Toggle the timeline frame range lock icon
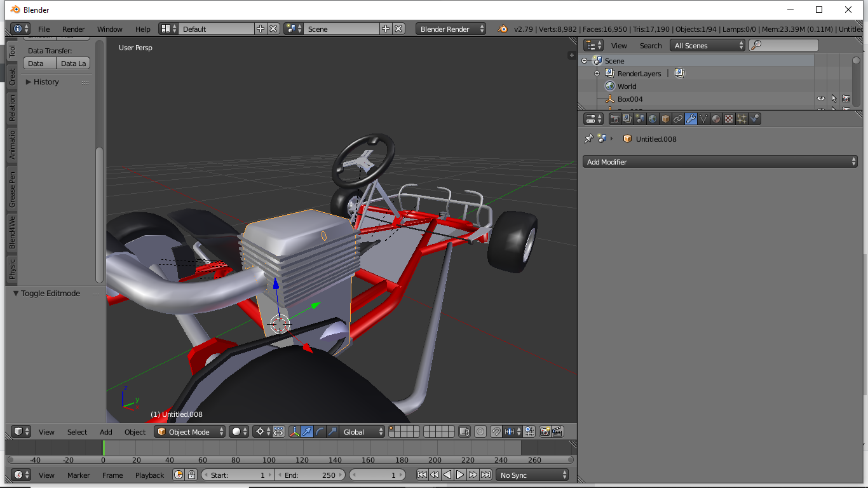868x488 pixels. pyautogui.click(x=191, y=475)
